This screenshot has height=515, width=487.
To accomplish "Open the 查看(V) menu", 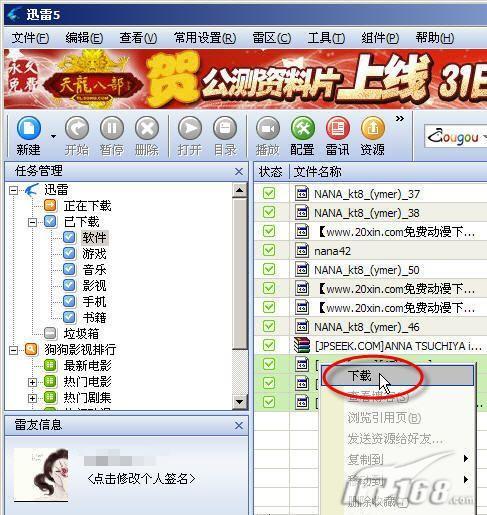I will point(138,38).
